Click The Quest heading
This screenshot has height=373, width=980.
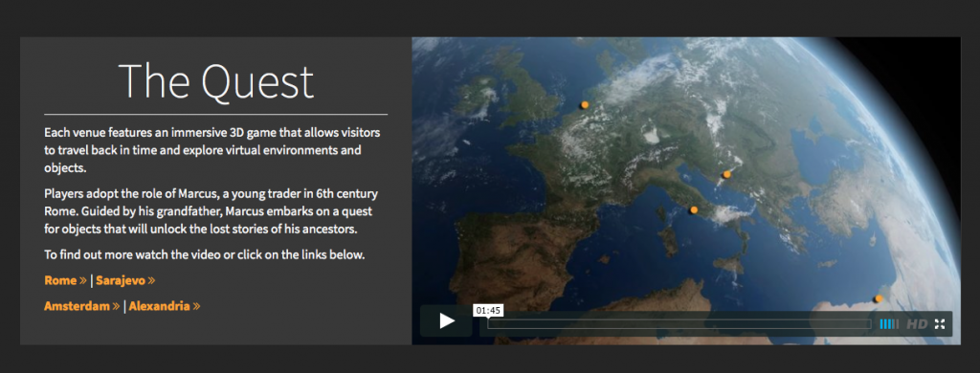pos(215,82)
